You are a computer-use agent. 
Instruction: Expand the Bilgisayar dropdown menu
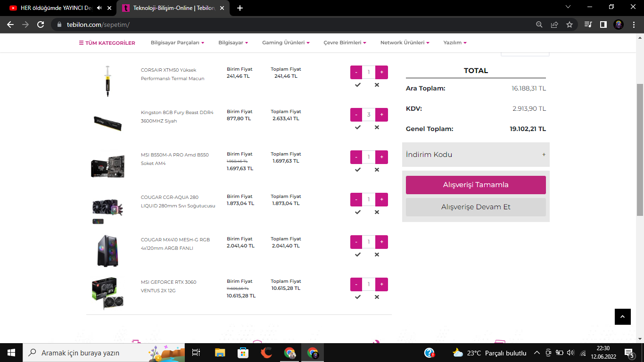[x=233, y=43]
